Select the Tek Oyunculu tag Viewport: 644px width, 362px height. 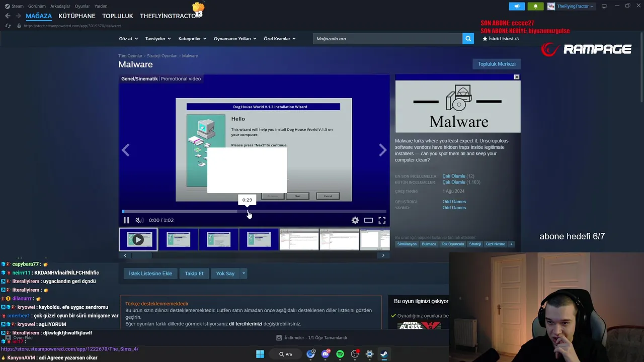coord(453,244)
